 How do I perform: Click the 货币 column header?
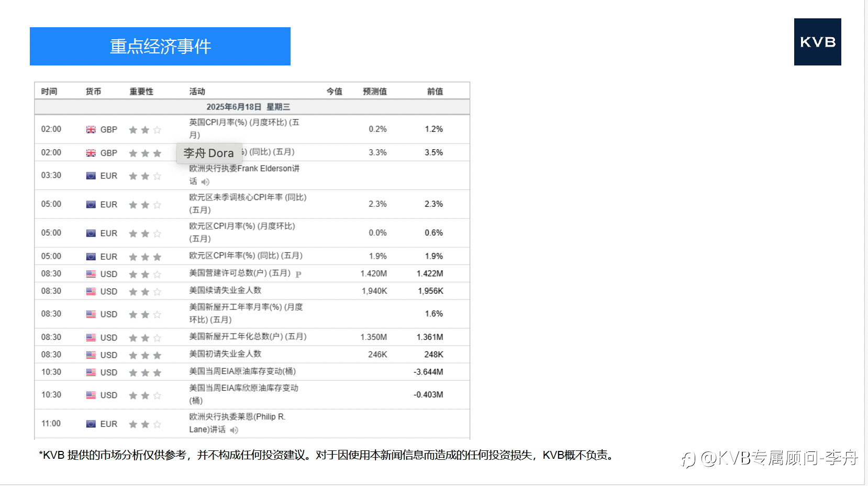[94, 91]
